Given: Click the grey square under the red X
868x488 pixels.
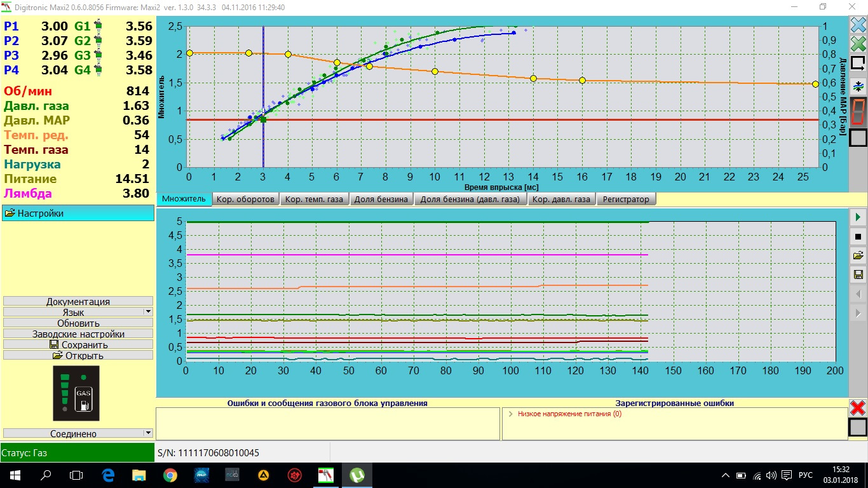Looking at the screenshot, I should [x=858, y=428].
